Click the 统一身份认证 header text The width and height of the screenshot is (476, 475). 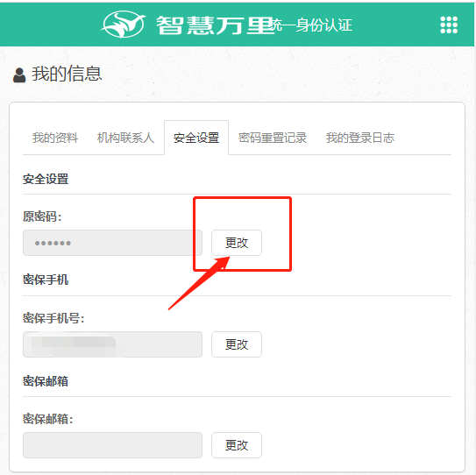pyautogui.click(x=313, y=25)
